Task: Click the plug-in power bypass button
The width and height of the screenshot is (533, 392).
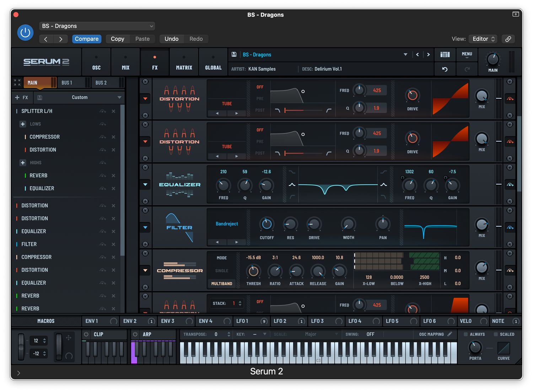Action: click(25, 33)
